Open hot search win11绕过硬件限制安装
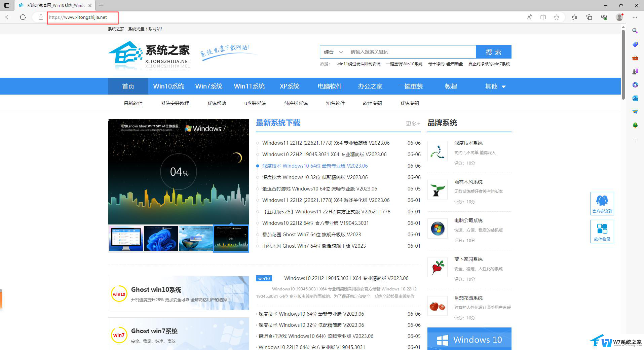 click(x=358, y=64)
